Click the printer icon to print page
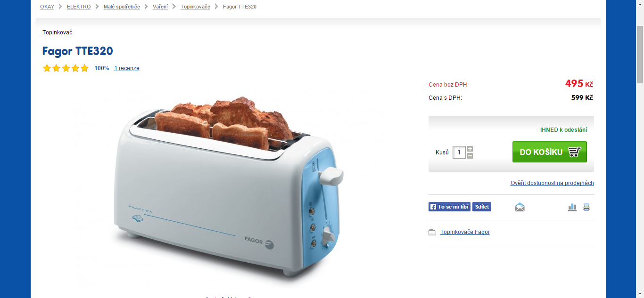The height and width of the screenshot is (298, 644). 586,207
